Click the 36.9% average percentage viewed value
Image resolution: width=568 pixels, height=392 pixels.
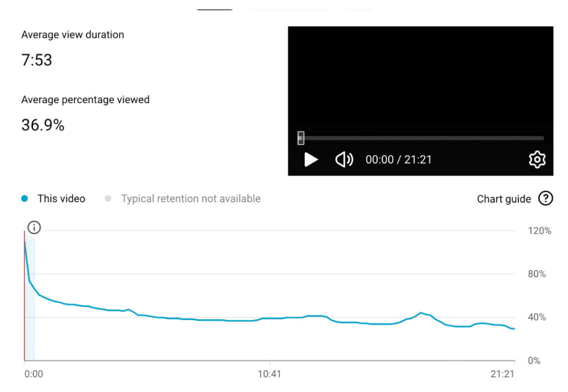click(x=43, y=125)
